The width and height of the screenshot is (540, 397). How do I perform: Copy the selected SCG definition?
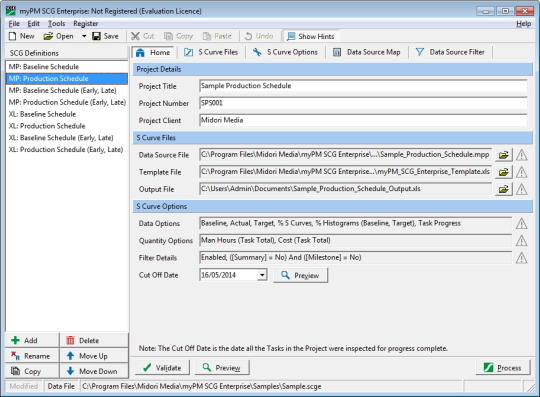point(32,372)
